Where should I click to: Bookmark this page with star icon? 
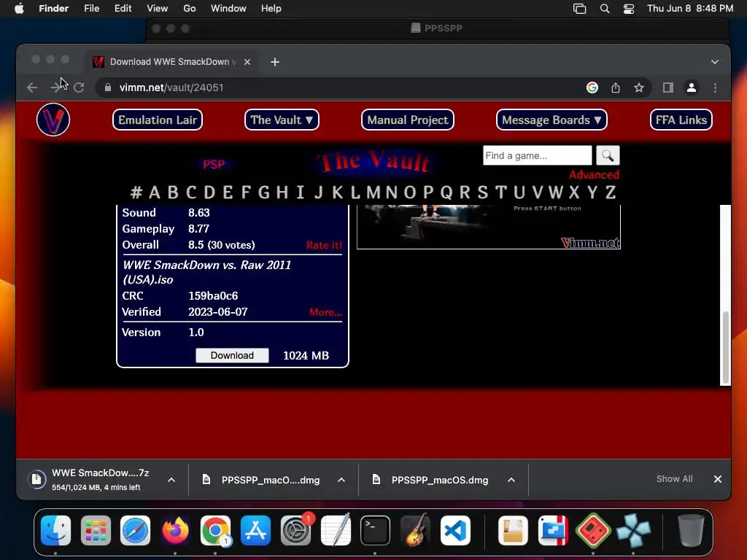639,87
